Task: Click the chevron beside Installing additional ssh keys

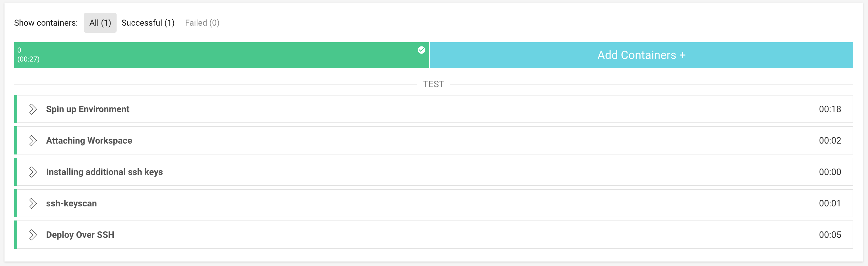Action: pyautogui.click(x=33, y=172)
